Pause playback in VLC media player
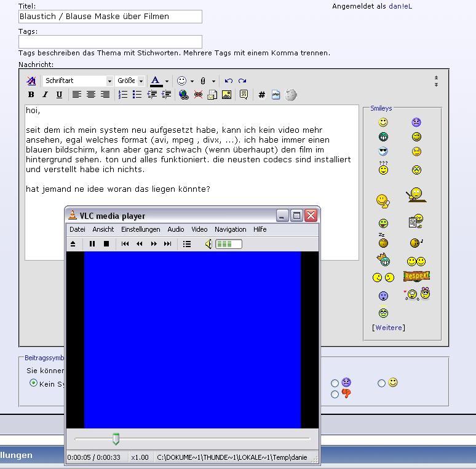Screen dimensions: 476x469 pyautogui.click(x=92, y=244)
